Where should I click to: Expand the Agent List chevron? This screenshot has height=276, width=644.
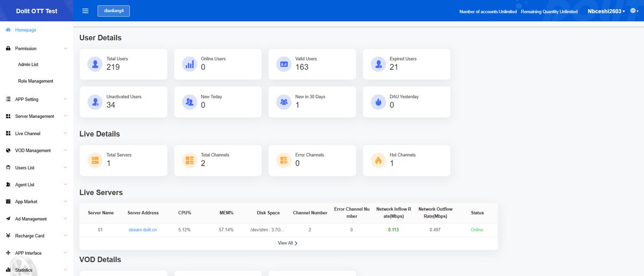point(65,184)
